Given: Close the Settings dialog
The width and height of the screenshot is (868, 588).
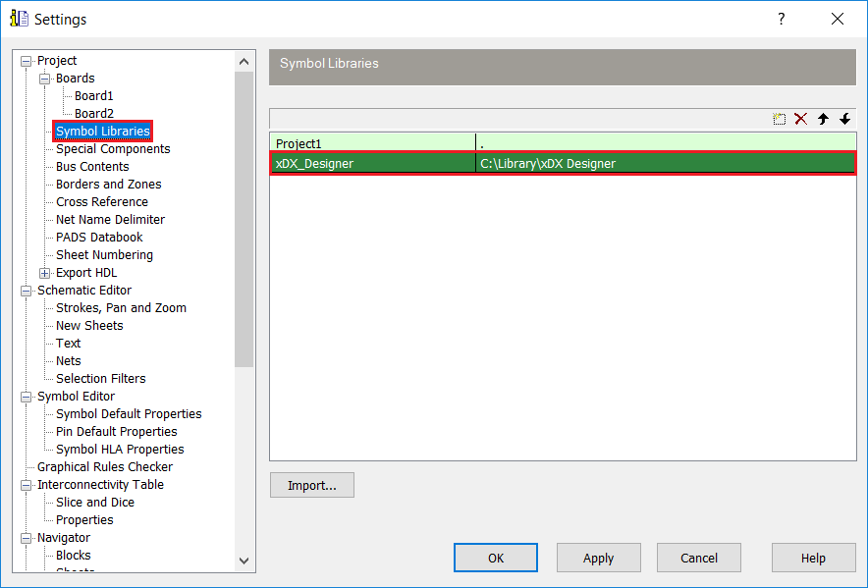Looking at the screenshot, I should pyautogui.click(x=837, y=19).
